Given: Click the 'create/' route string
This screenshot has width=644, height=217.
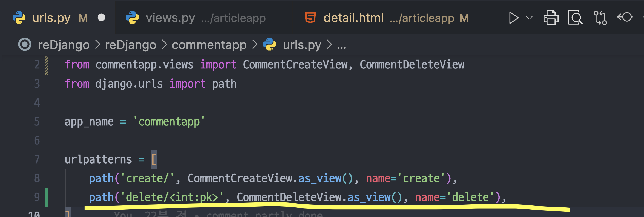Looking at the screenshot, I should 147,178.
